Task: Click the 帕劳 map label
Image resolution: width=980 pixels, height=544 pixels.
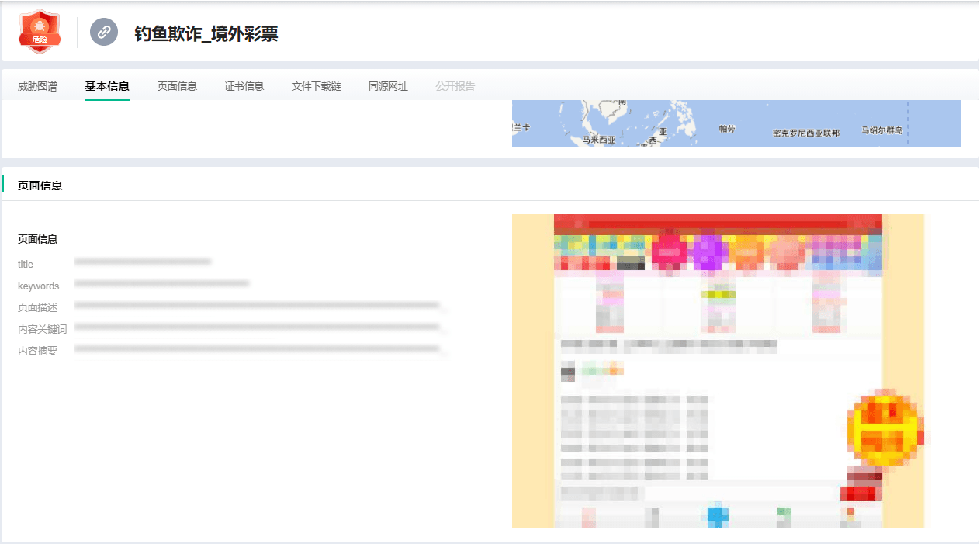Action: pyautogui.click(x=727, y=129)
